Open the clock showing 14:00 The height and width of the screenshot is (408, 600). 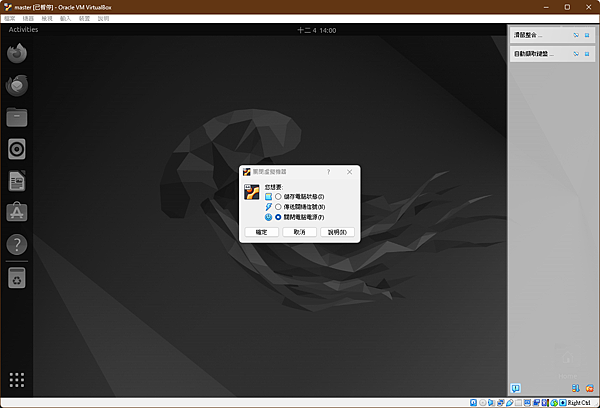[316, 30]
